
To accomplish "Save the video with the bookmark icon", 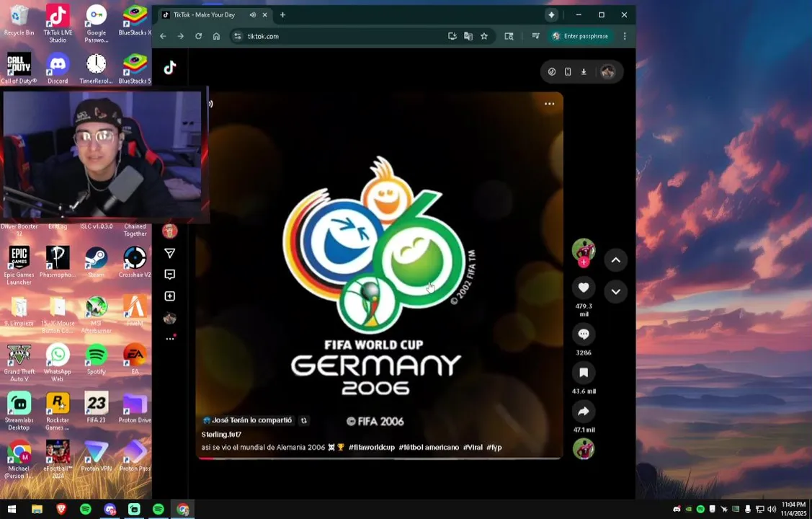I will pyautogui.click(x=584, y=373).
